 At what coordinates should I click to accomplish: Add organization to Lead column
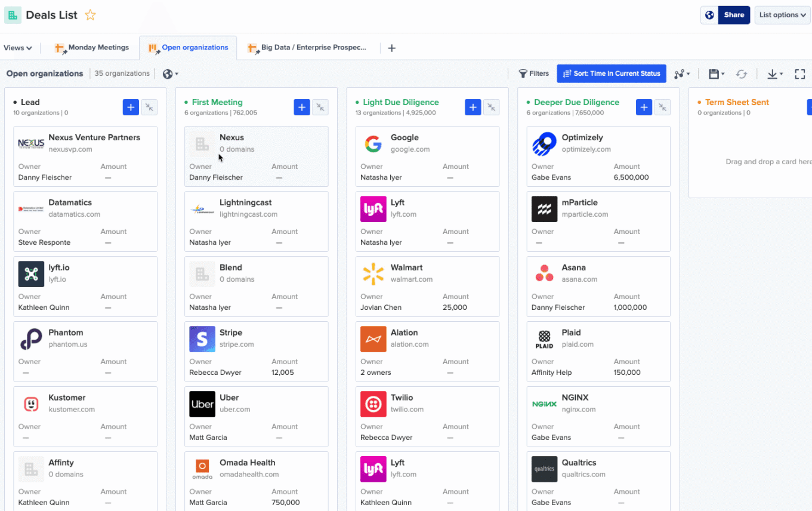pyautogui.click(x=131, y=107)
